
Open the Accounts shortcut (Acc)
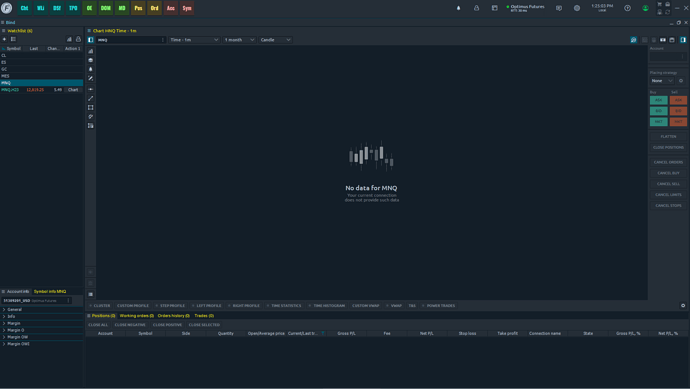pos(171,8)
